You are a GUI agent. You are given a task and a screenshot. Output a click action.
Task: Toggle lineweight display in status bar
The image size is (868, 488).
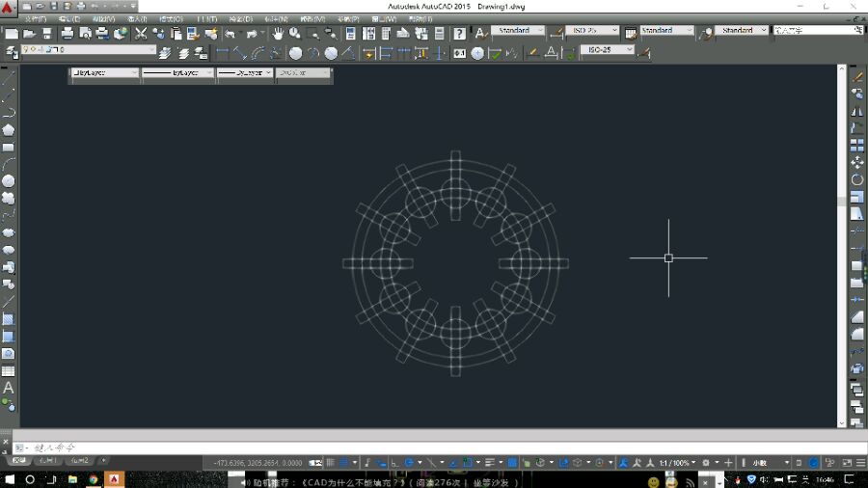[x=490, y=463]
